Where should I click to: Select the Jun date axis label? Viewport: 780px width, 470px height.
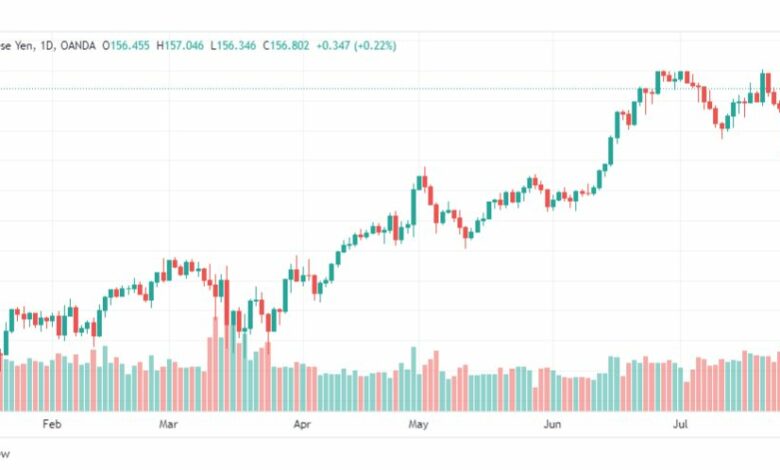coord(552,424)
